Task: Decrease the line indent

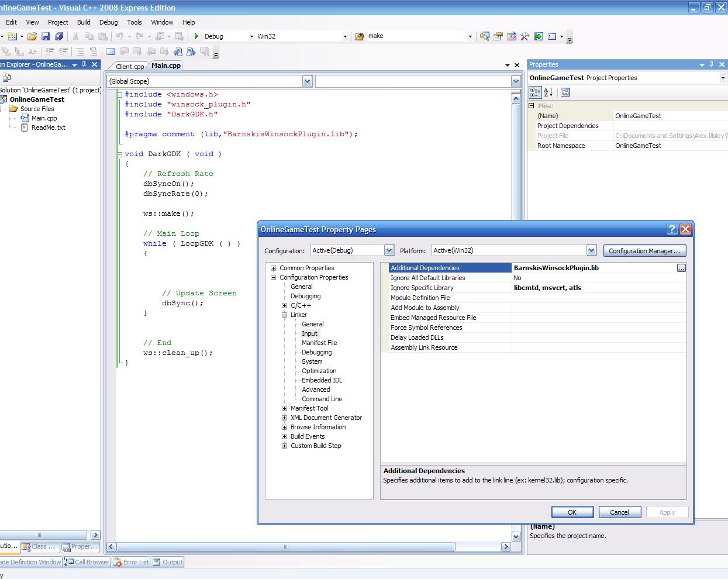Action: [x=50, y=51]
